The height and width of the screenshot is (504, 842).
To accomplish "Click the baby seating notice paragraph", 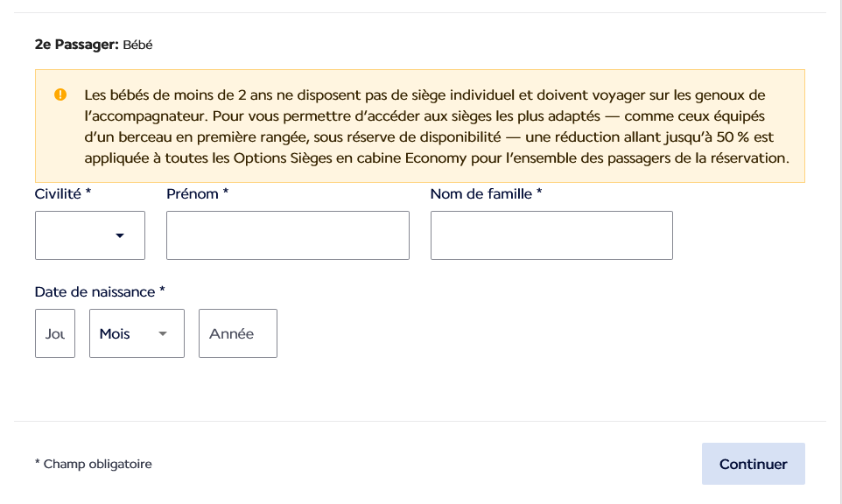I will tap(437, 126).
